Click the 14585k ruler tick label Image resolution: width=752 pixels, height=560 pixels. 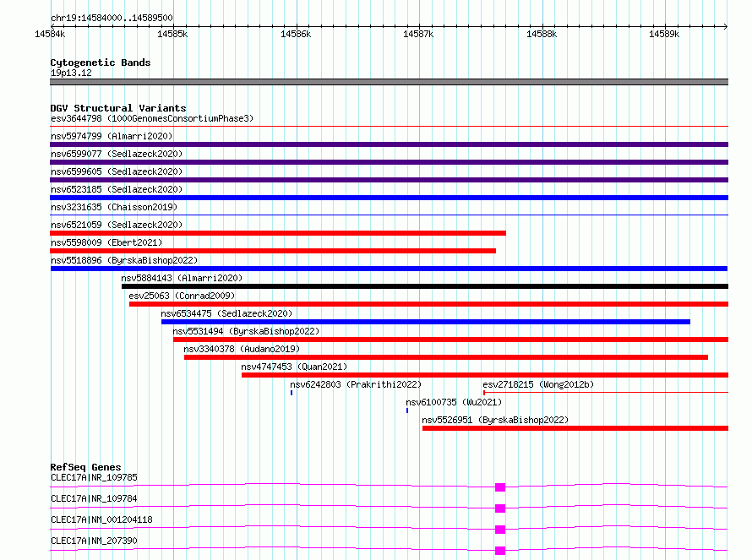(x=172, y=34)
